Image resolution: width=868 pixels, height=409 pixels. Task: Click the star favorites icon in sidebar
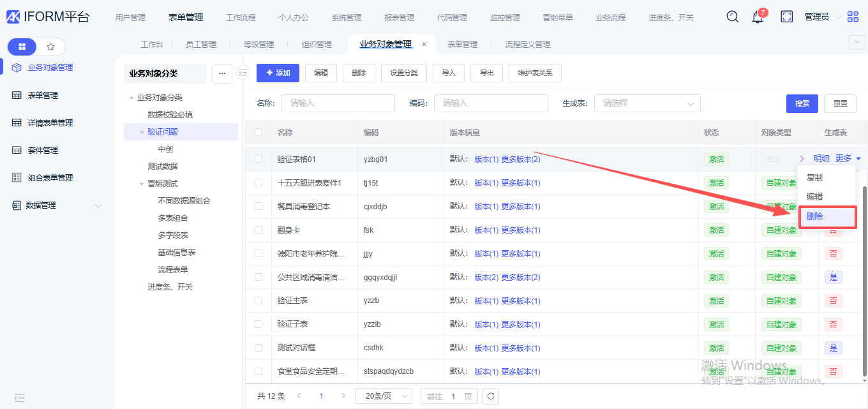[51, 47]
